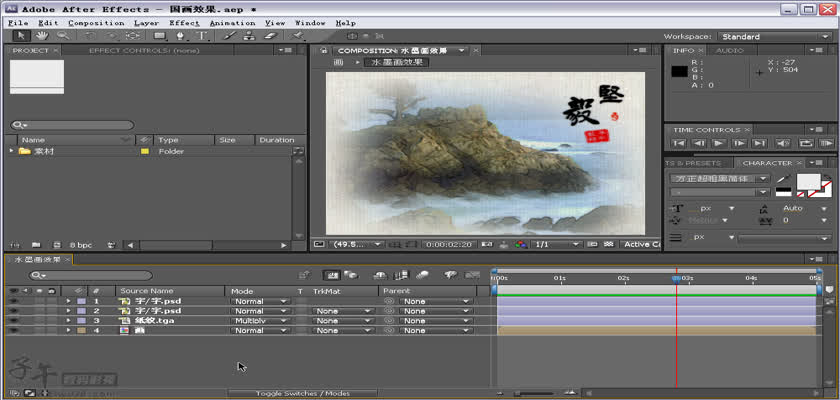Enable Frame Blending in timeline
This screenshot has width=840, height=400.
pos(400,275)
